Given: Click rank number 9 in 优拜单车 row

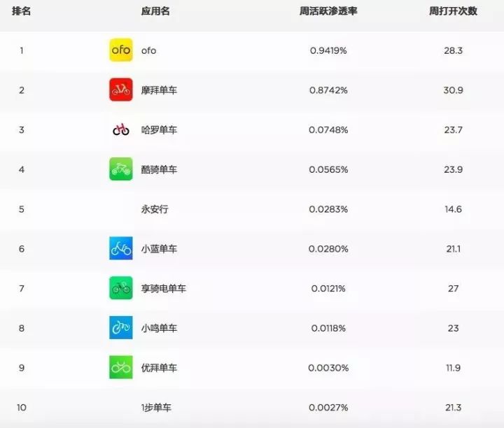Looking at the screenshot, I should coord(22,368).
